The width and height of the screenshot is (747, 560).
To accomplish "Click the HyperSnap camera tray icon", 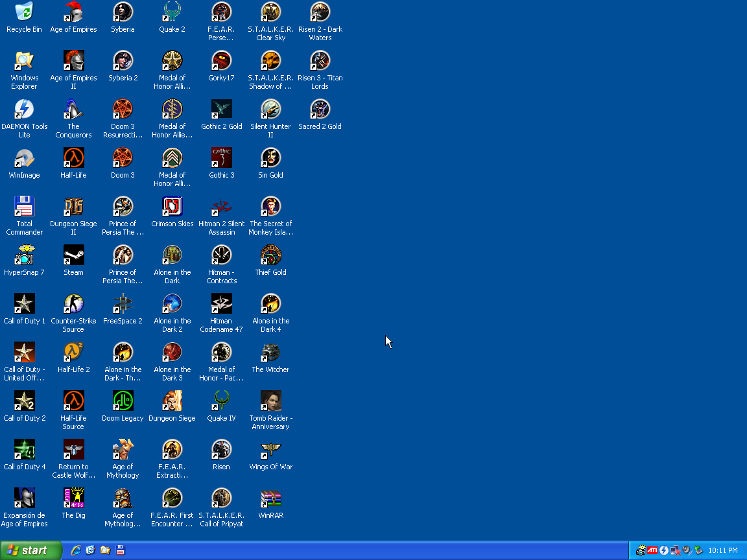I will coord(641,550).
